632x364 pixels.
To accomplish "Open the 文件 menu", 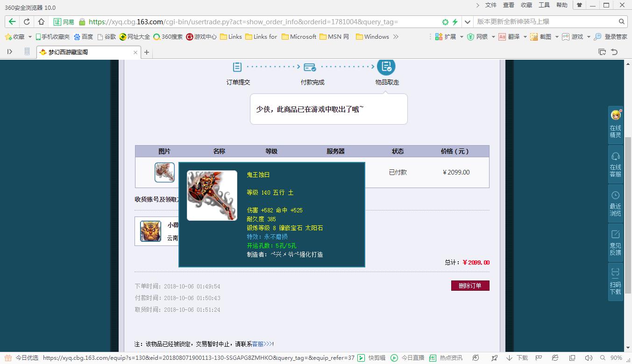I will [x=491, y=5].
